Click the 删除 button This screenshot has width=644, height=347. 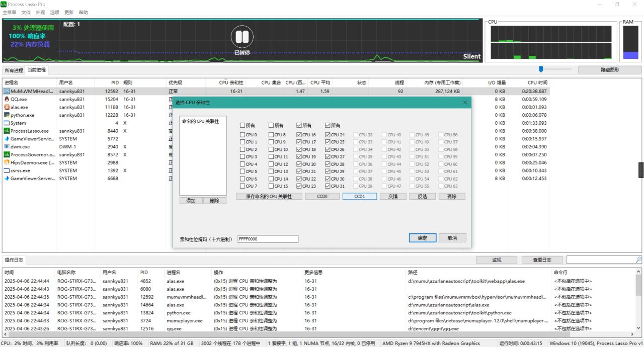(215, 200)
